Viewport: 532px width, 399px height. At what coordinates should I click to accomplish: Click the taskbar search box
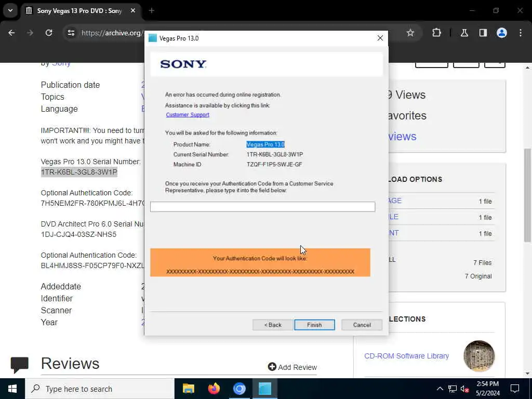(x=99, y=389)
